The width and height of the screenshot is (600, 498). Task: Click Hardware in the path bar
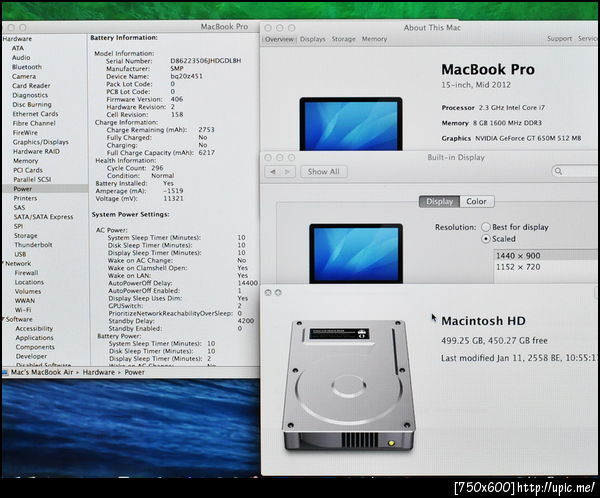click(x=99, y=372)
